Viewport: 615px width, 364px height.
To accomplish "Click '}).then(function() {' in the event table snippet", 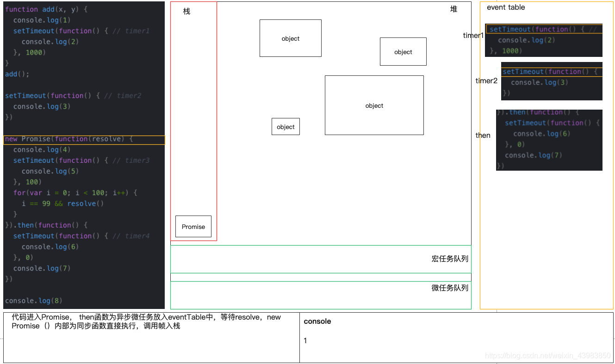I will 538,112.
